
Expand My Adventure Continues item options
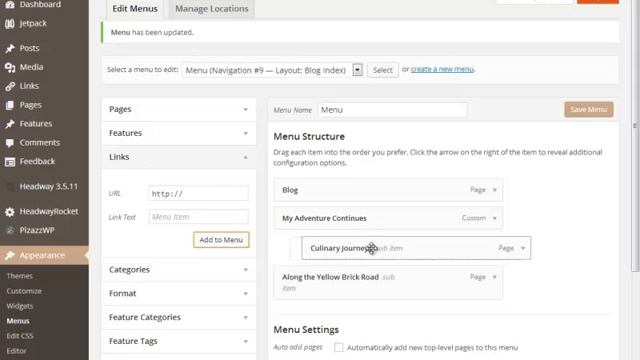click(495, 218)
